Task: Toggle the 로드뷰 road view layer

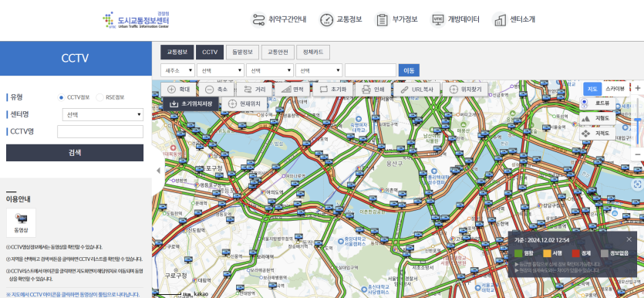Action: click(x=598, y=103)
